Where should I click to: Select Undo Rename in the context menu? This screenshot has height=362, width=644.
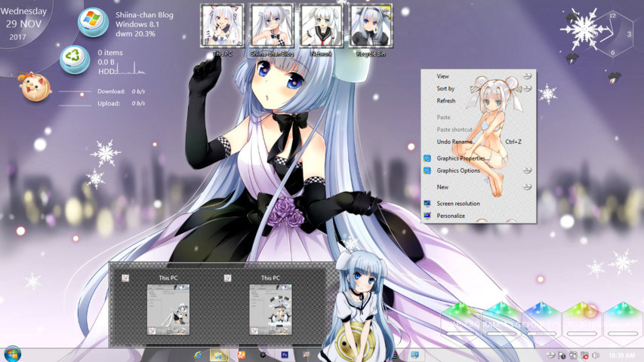coord(454,142)
